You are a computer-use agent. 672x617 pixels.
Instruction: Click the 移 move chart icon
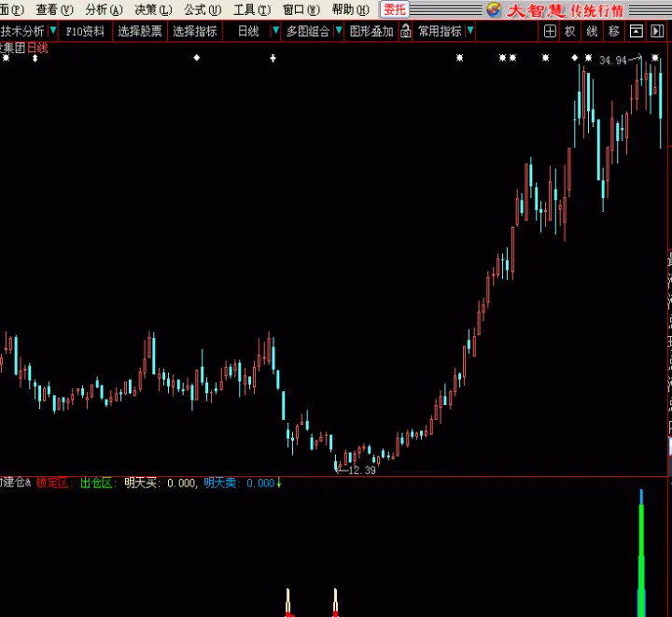614,32
